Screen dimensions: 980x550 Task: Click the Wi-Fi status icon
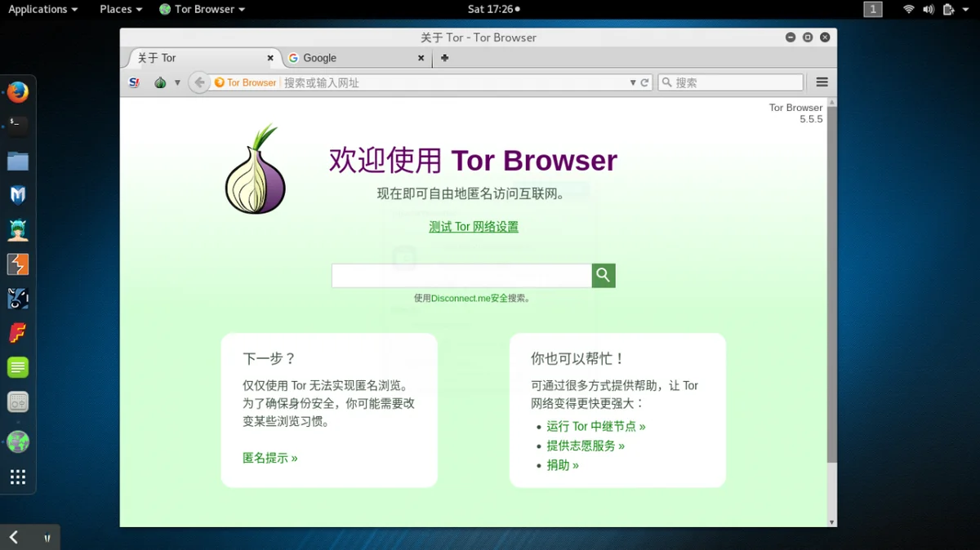(x=909, y=9)
